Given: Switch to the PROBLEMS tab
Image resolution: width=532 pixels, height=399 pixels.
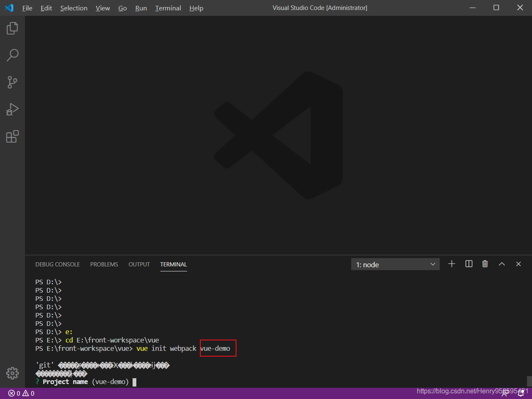Looking at the screenshot, I should tap(104, 264).
